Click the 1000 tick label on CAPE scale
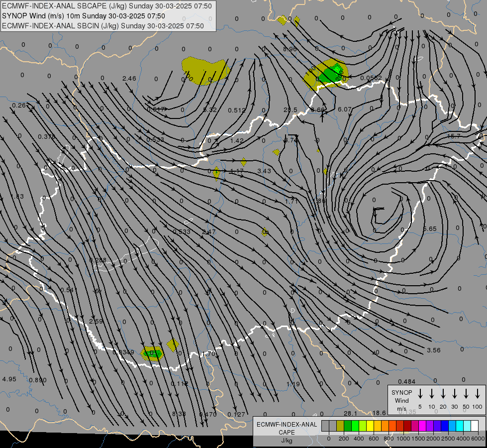 pos(403,439)
